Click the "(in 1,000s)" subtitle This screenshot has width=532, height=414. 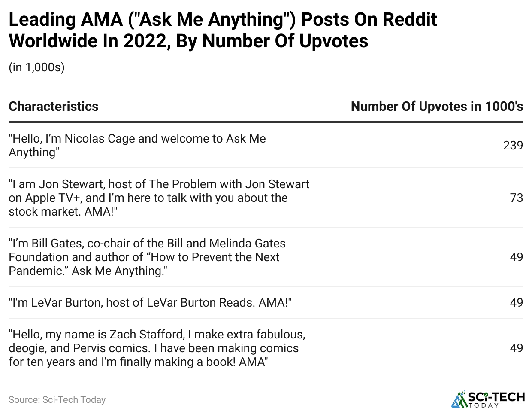(36, 67)
